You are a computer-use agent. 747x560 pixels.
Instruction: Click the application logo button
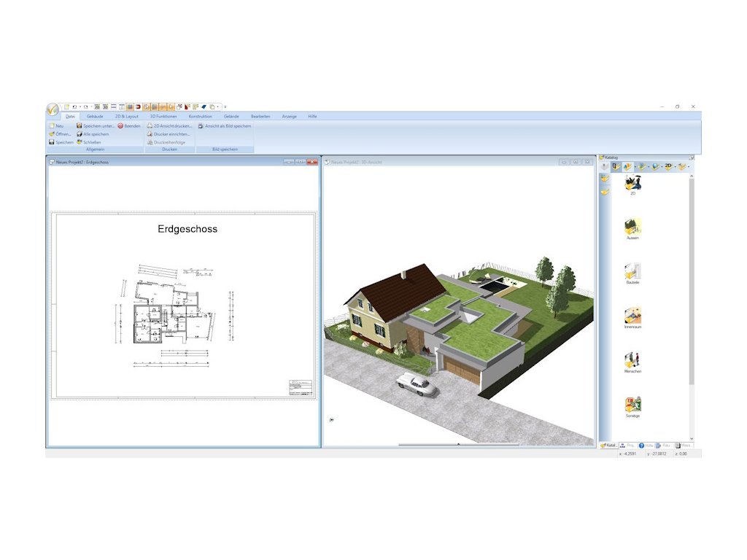click(53, 109)
